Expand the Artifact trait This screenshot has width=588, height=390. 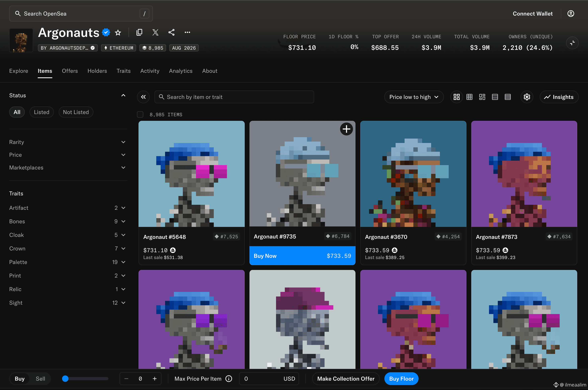point(67,208)
